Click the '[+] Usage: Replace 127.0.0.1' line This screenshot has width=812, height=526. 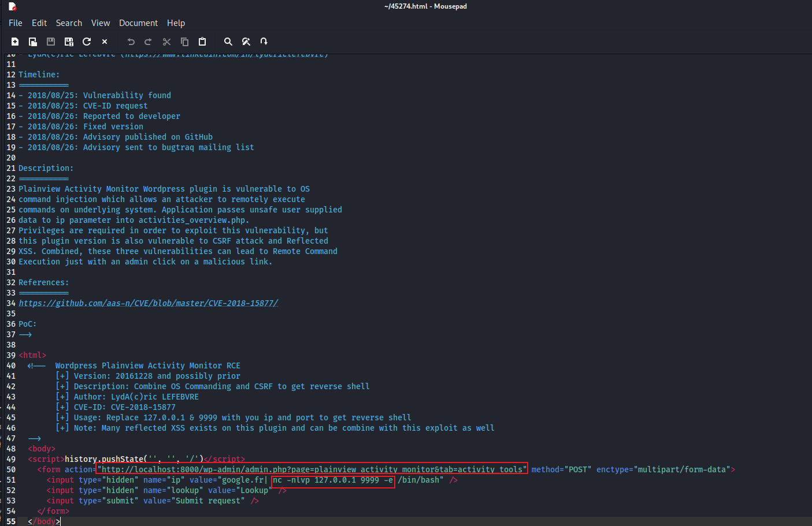tap(233, 417)
